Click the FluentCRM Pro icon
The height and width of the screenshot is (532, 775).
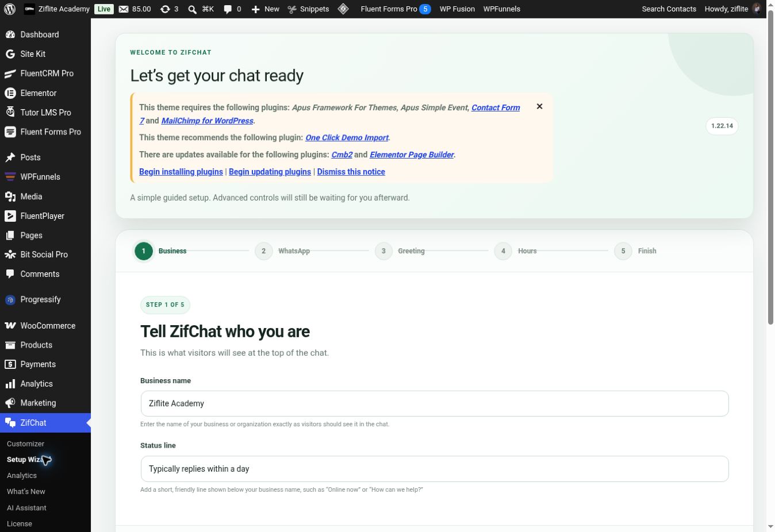point(10,74)
